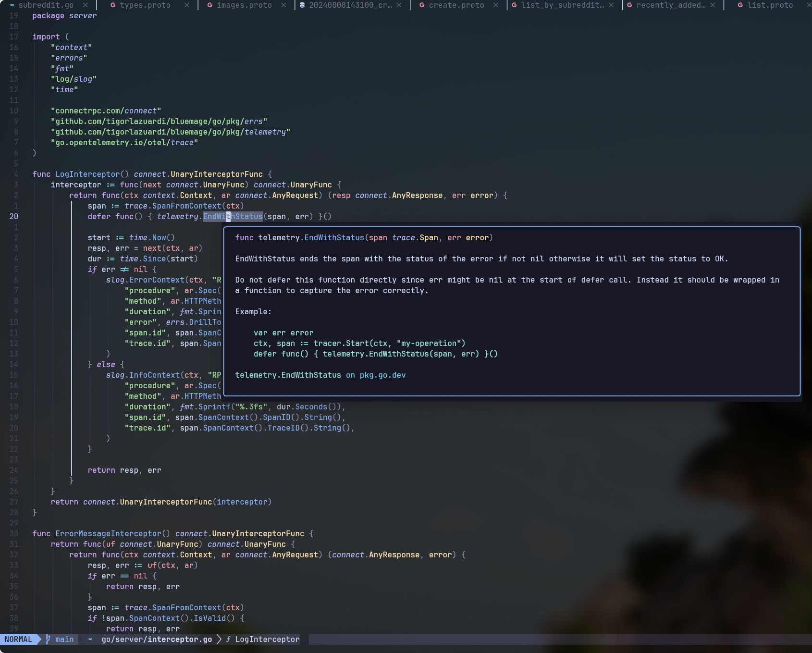Click the Go file icon on subreddit.go tab
This screenshot has width=812, height=653.
click(12, 5)
